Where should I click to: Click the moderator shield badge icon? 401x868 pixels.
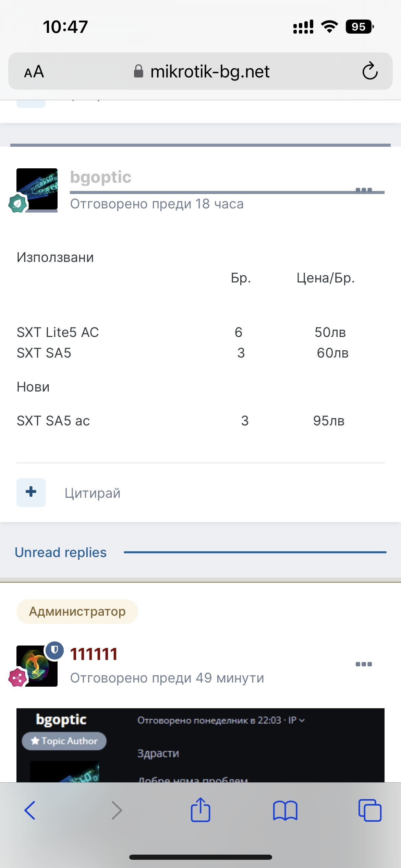tap(55, 650)
